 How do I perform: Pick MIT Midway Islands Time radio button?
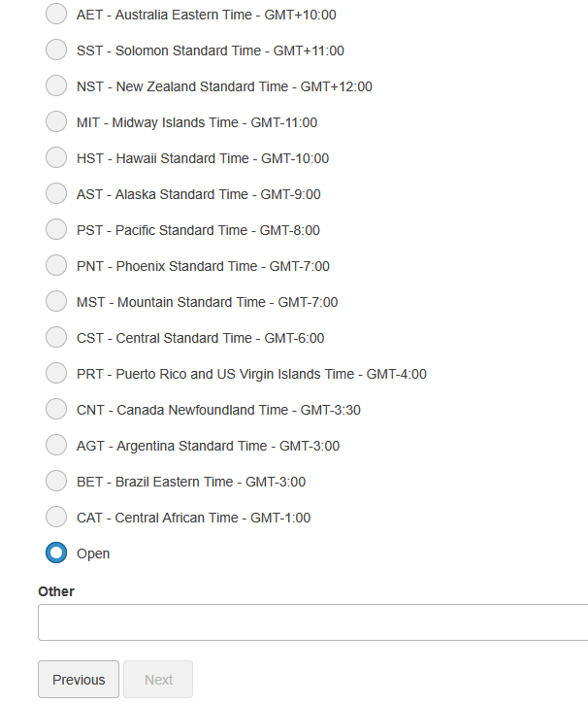[56, 122]
